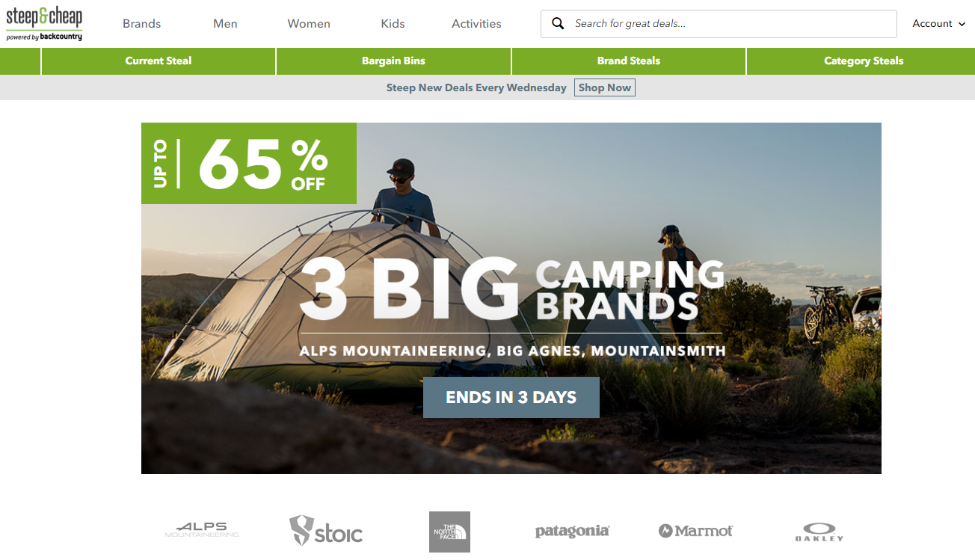Go to the Brand Steals tab
Viewport: 975px width, 560px height.
pos(629,61)
